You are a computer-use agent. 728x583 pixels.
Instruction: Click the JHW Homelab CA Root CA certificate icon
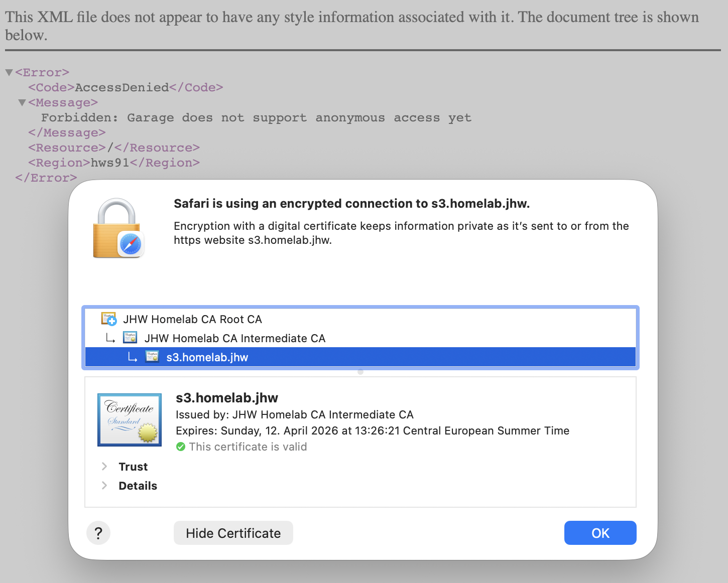pyautogui.click(x=109, y=319)
